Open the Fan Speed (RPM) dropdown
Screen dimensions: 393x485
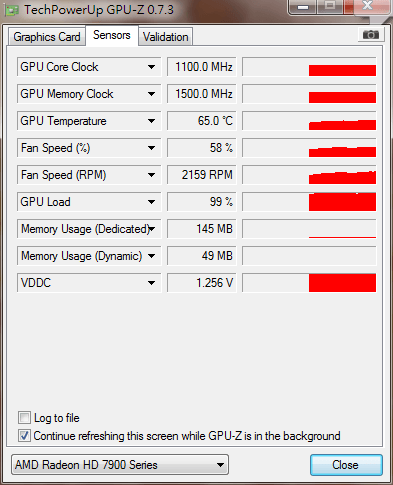pos(151,175)
